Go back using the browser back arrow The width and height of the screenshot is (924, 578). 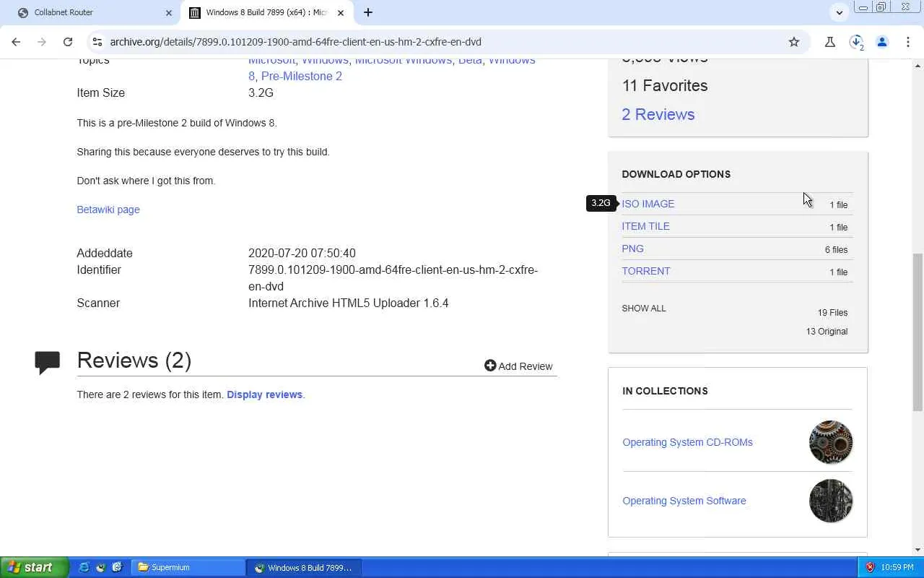[x=16, y=42]
